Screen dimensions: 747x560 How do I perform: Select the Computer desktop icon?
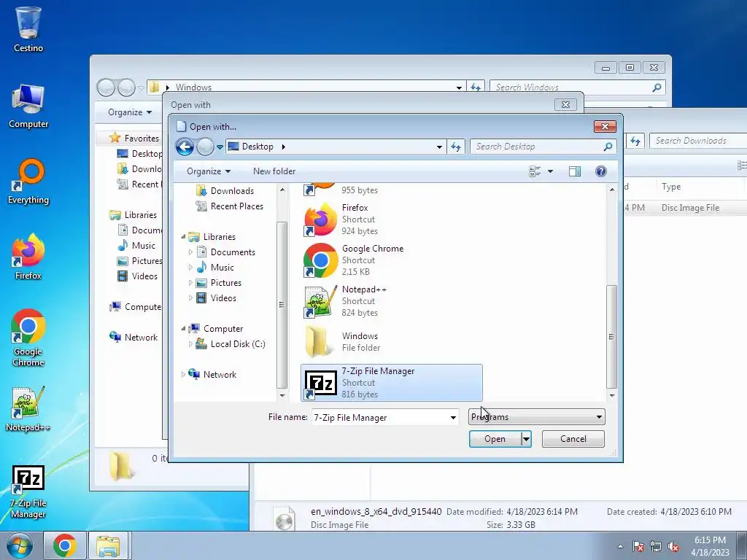(28, 106)
